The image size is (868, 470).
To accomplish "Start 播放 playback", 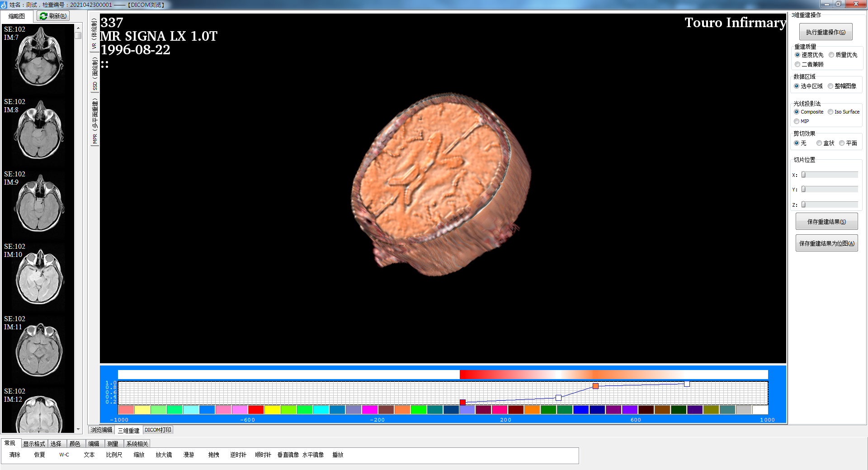I will [338, 455].
